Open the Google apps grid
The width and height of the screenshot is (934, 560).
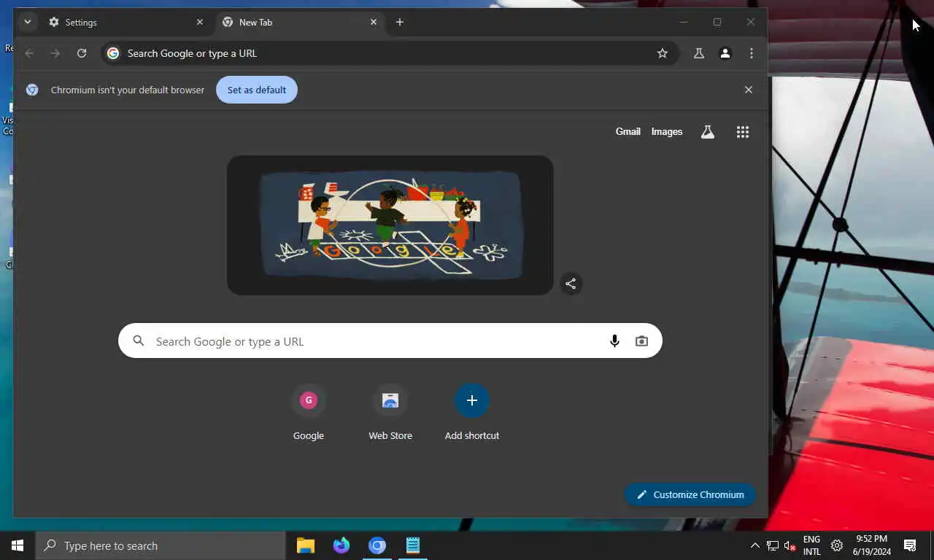coord(743,132)
